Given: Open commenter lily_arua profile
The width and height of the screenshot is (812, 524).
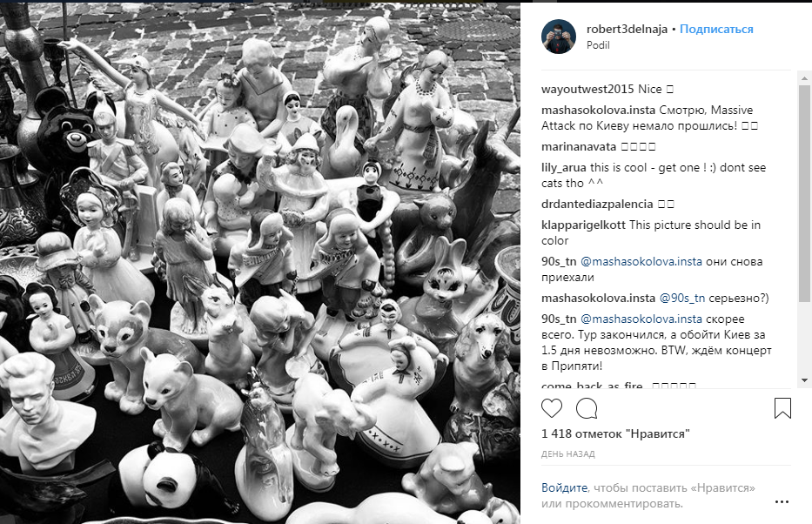Looking at the screenshot, I should (x=564, y=168).
